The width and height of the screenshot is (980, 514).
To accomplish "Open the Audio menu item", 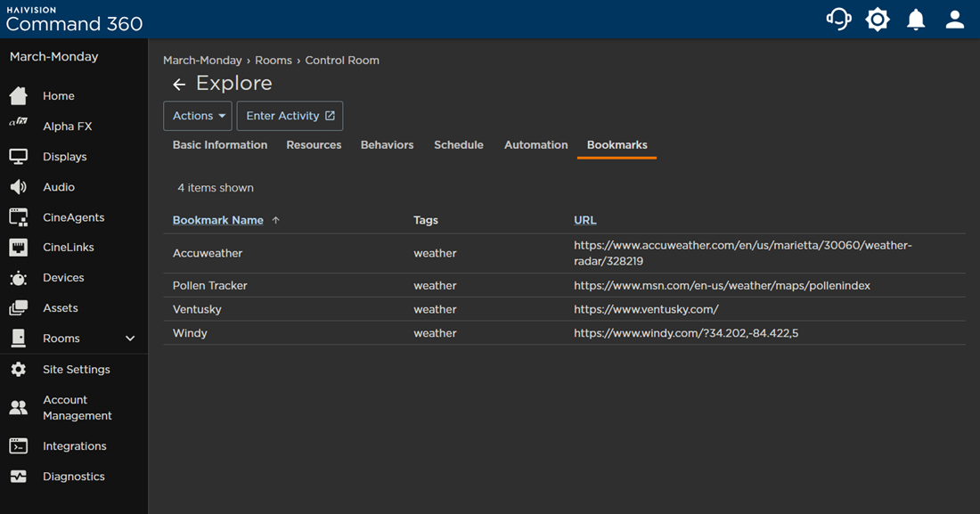I will [59, 187].
